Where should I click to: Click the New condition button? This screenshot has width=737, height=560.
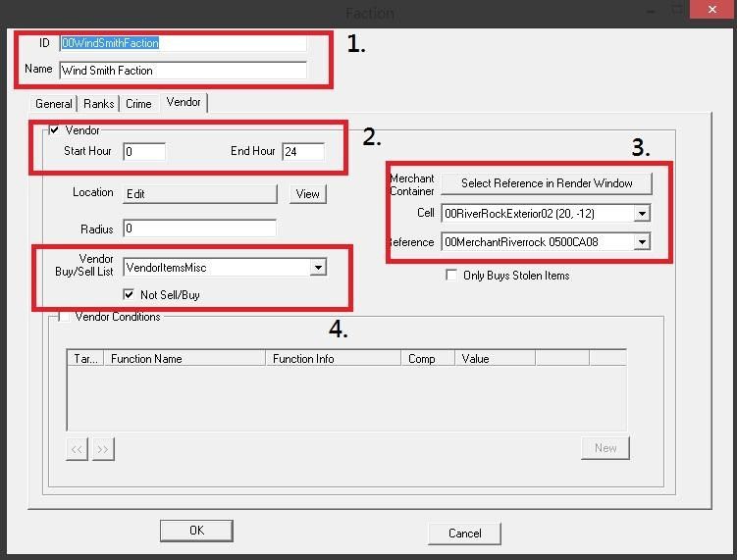(x=605, y=448)
